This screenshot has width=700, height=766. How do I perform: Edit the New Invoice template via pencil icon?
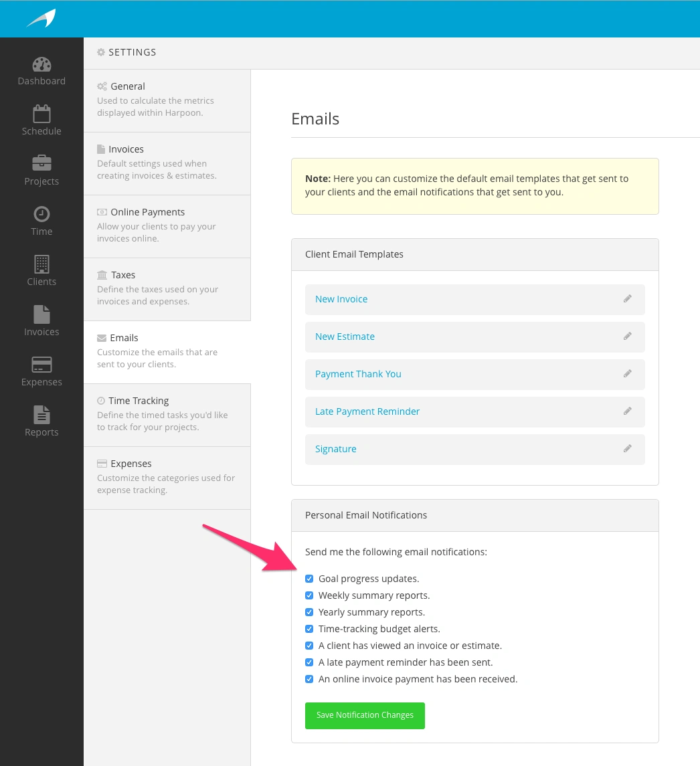click(x=627, y=298)
